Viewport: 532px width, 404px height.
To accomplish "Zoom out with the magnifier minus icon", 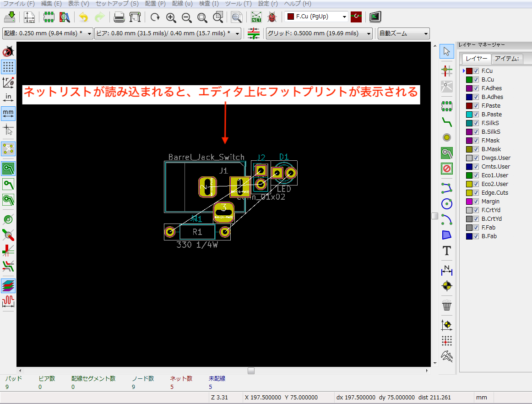I will [187, 17].
